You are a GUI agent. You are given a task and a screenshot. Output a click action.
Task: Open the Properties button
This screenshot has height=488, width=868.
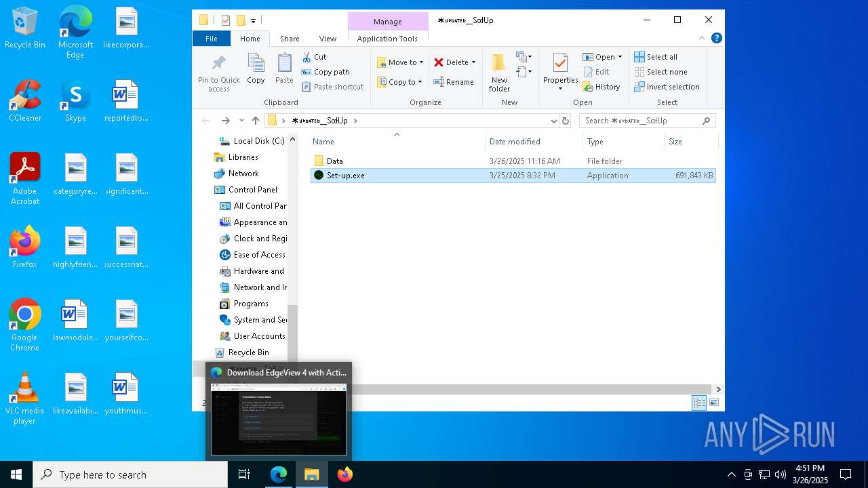[560, 72]
